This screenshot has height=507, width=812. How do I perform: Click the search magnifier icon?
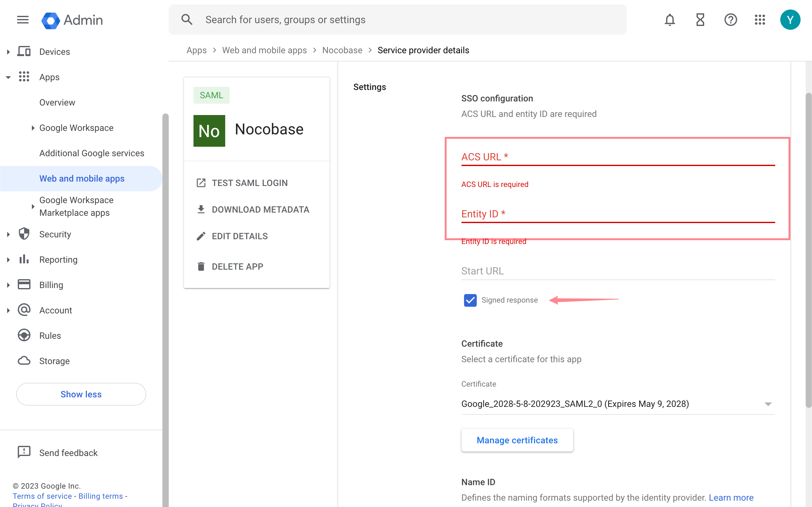pyautogui.click(x=187, y=20)
